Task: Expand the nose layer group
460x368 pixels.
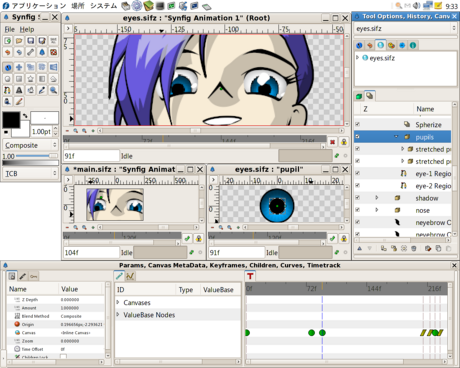Action: (x=377, y=210)
